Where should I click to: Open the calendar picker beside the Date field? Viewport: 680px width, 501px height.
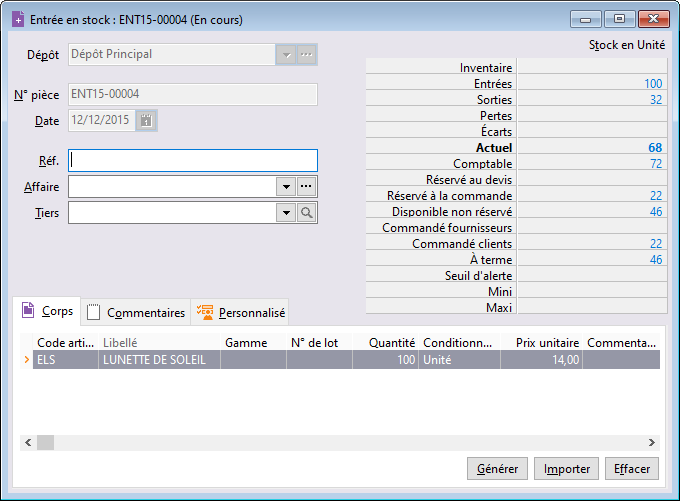click(146, 121)
